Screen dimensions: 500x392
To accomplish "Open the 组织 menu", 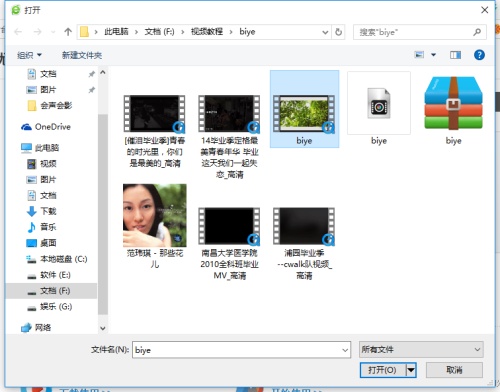I will 29,55.
